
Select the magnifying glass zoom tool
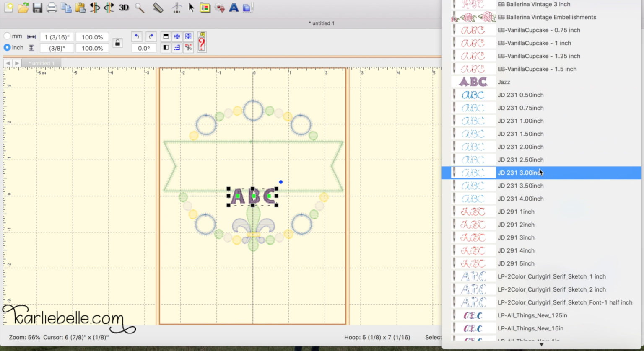(139, 8)
